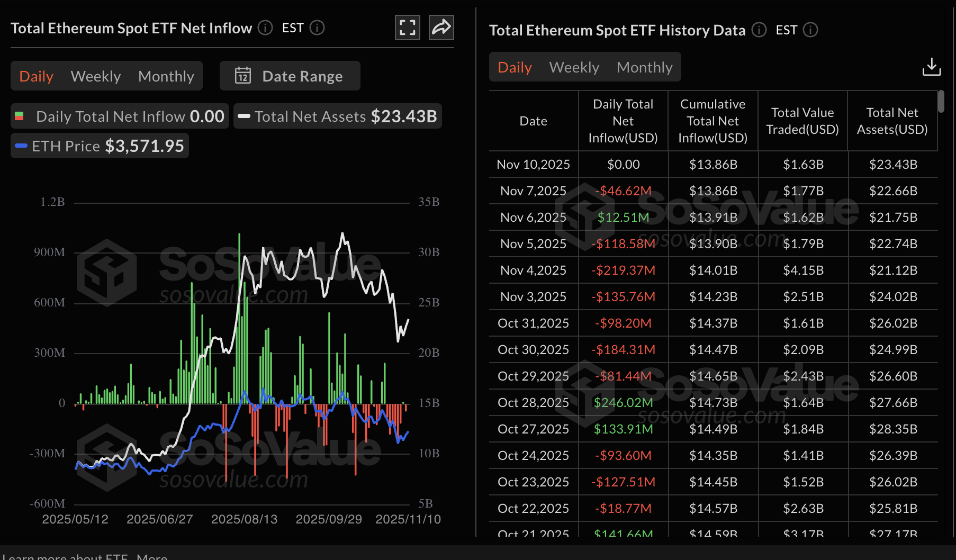Select Monthly view for history data
Viewport: 956px width, 560px height.
click(x=644, y=67)
